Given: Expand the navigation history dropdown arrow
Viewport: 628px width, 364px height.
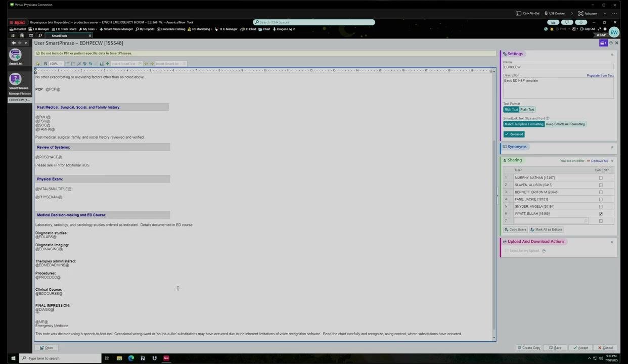Looking at the screenshot, I should (x=26, y=43).
